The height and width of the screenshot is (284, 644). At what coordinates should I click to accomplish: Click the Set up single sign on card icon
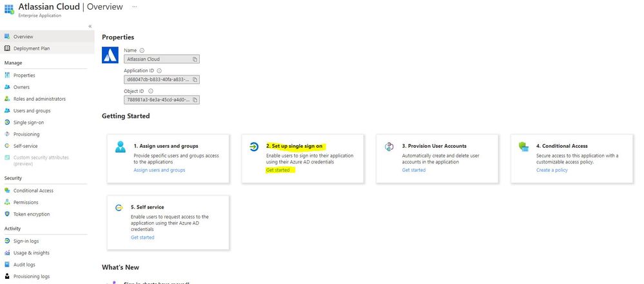254,147
